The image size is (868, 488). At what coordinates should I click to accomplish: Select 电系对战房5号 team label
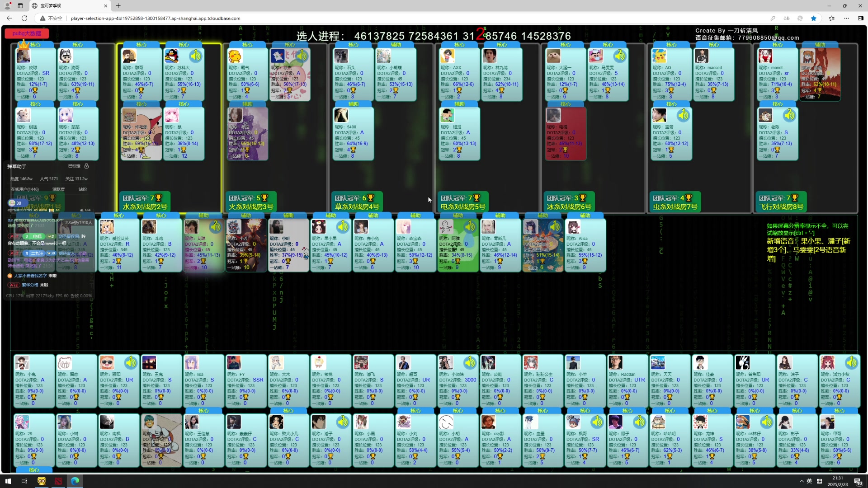point(463,207)
